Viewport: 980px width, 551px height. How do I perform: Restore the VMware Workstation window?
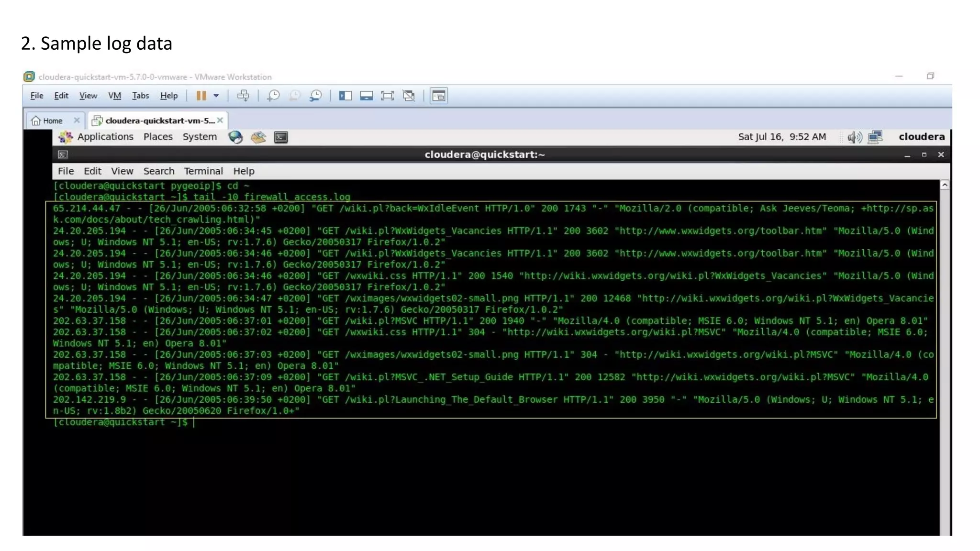(x=930, y=76)
